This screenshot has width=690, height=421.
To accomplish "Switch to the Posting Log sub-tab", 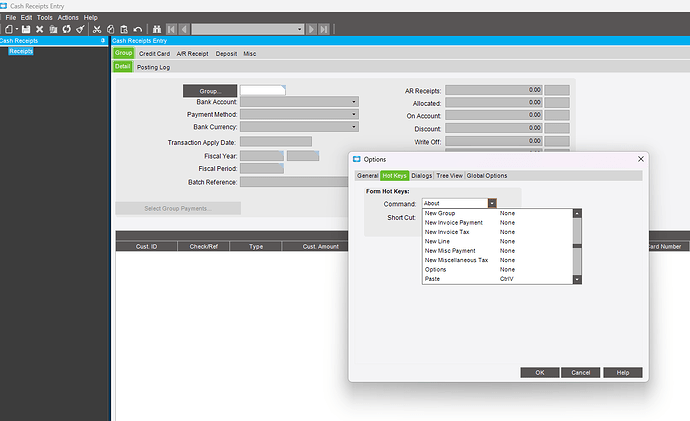I will 153,67.
